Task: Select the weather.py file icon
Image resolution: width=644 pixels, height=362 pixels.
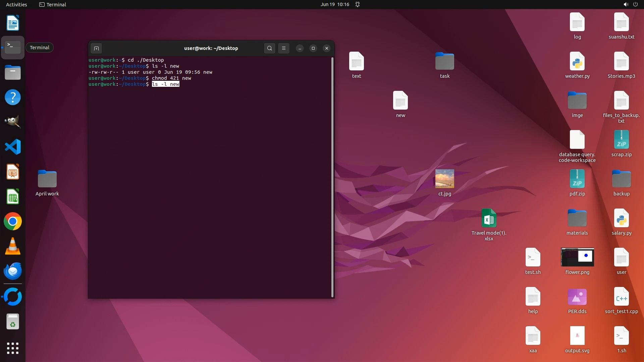Action: pos(577,61)
